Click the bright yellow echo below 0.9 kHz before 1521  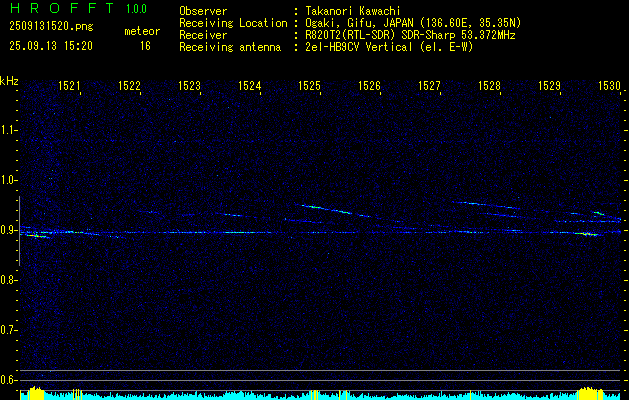(x=37, y=236)
